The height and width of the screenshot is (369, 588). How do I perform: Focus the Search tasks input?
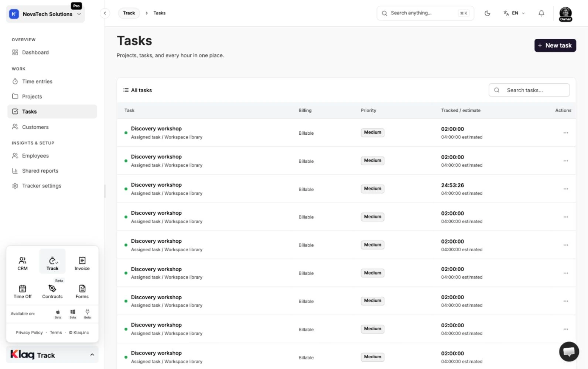coord(529,90)
